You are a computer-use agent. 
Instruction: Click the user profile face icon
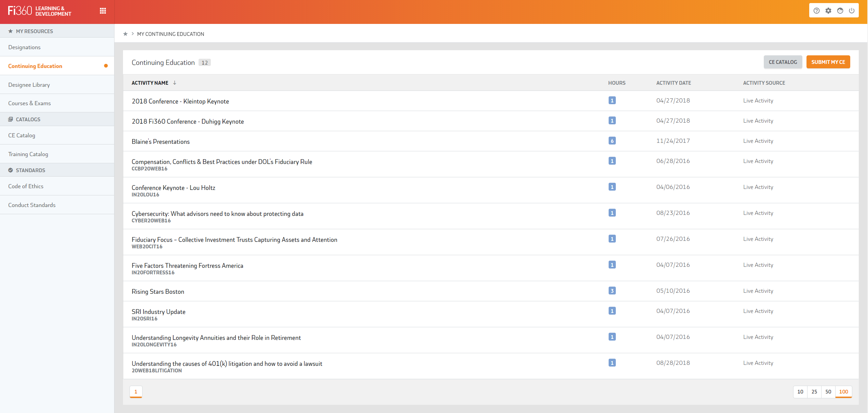[840, 11]
